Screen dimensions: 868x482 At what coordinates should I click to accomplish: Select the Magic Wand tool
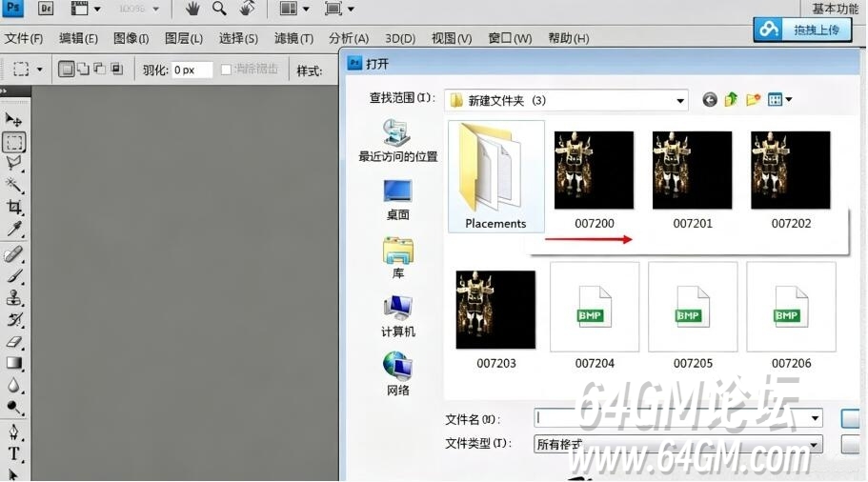coord(13,185)
